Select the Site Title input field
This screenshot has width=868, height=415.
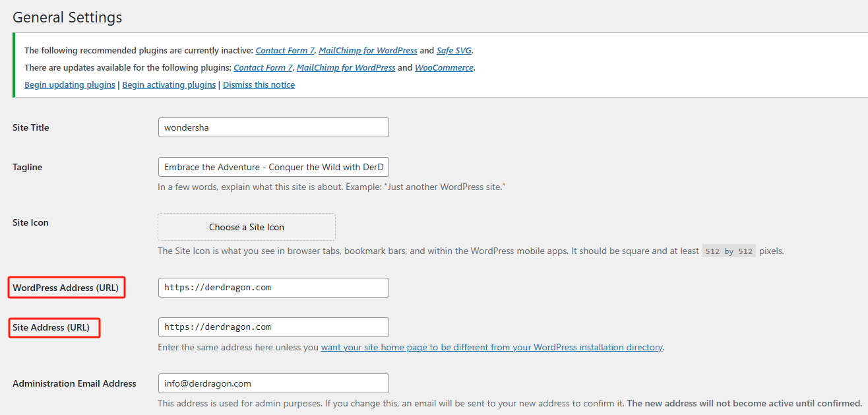(273, 127)
